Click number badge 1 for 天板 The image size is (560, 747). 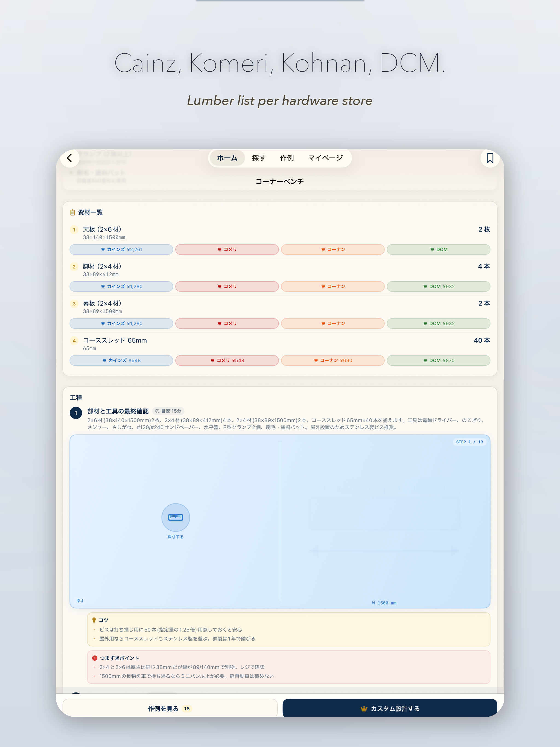coord(74,230)
